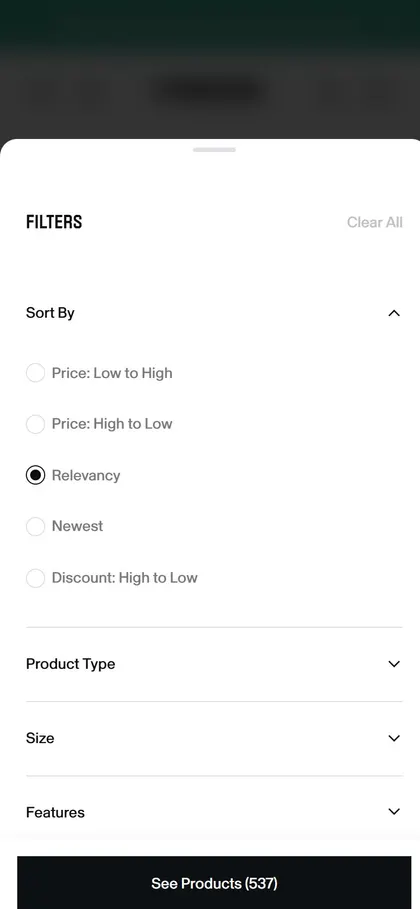Expand the Features filter section
This screenshot has width=420, height=909.
point(214,812)
